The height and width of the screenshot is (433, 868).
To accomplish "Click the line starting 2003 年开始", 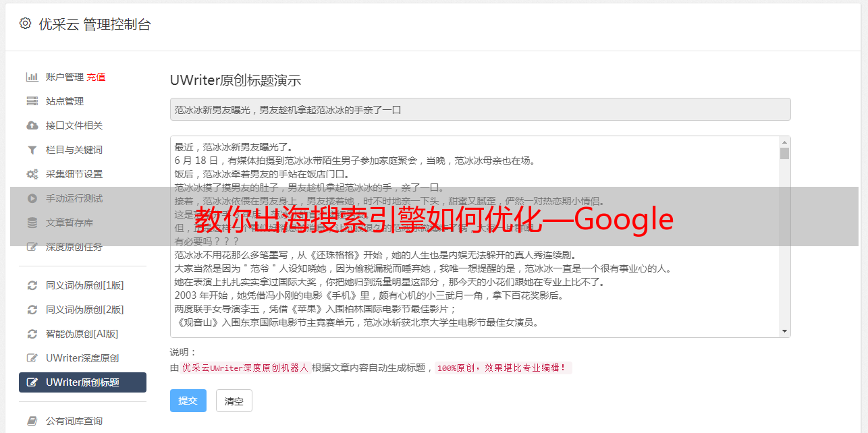I will 369,295.
